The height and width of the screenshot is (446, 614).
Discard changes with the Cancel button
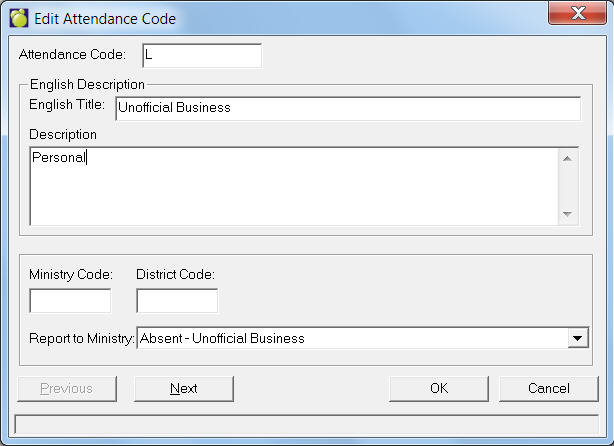pos(548,388)
